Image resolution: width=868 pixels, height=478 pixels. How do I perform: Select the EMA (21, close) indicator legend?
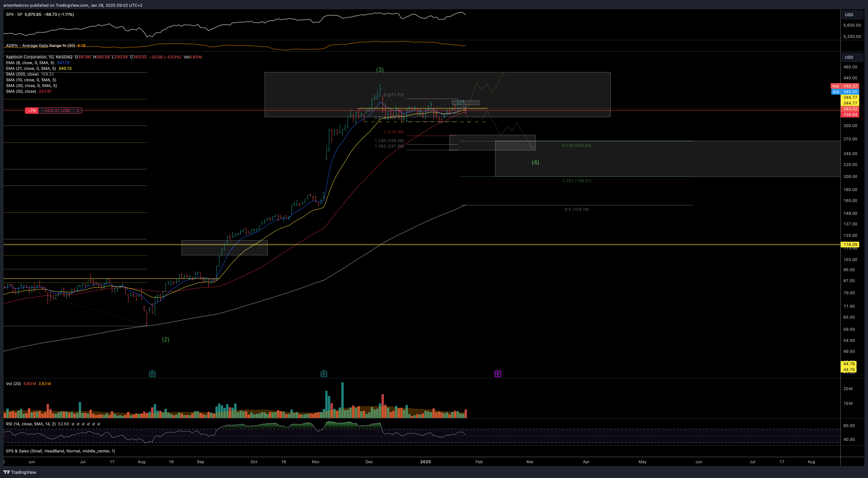pyautogui.click(x=31, y=69)
